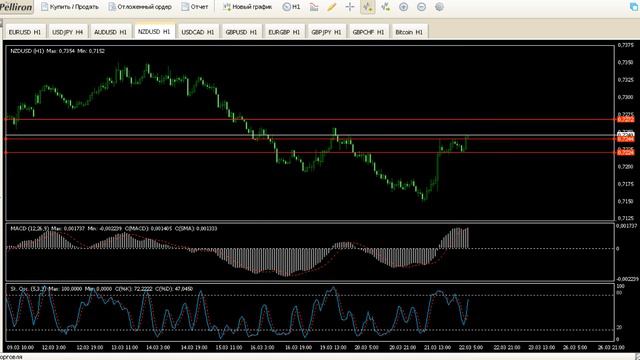
Task: Switch to the GBPCHF H1 tab
Action: pos(369,32)
